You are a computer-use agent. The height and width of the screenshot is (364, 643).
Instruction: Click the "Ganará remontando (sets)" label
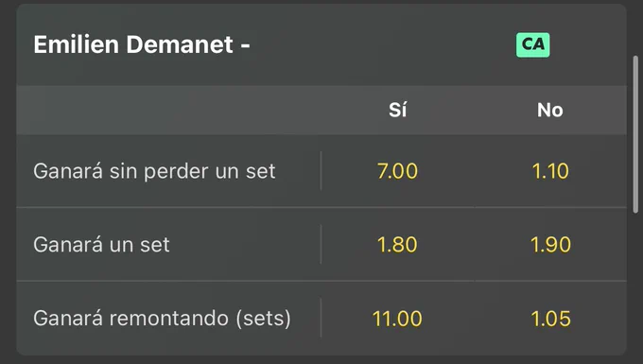pos(162,319)
